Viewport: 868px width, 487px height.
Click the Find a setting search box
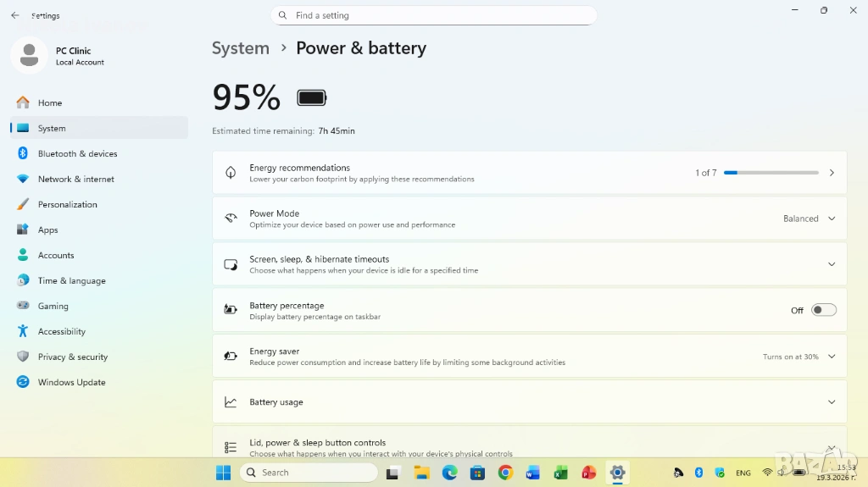(434, 15)
